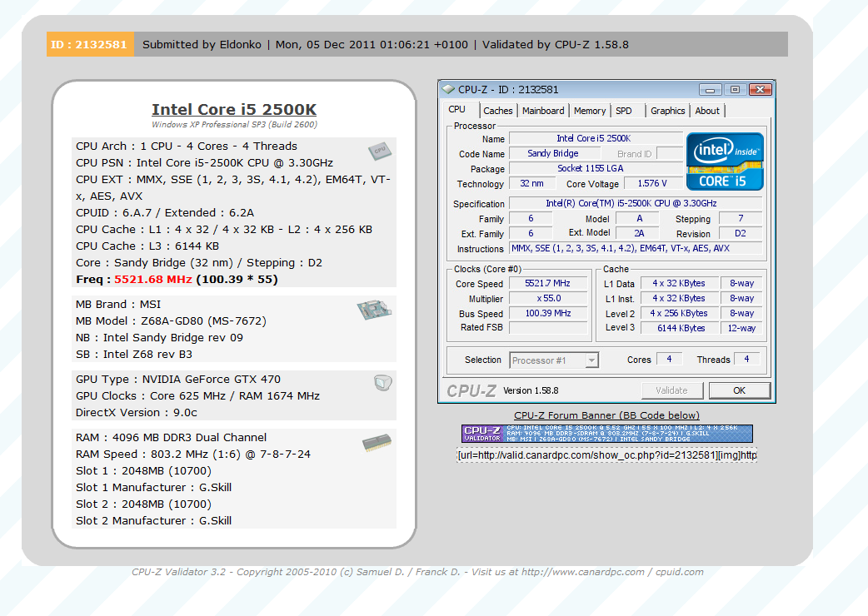Viewport: 868px width, 616px height.
Task: Open the Memory tab
Action: [590, 111]
